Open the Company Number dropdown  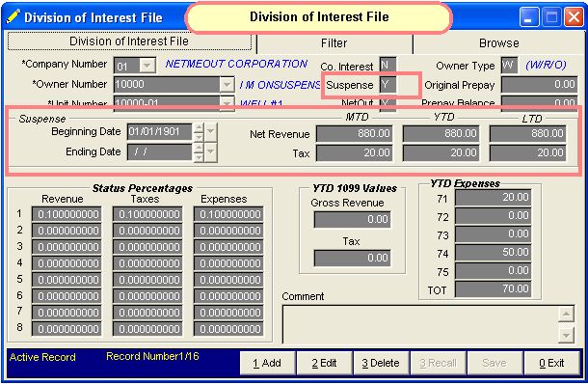(x=147, y=66)
